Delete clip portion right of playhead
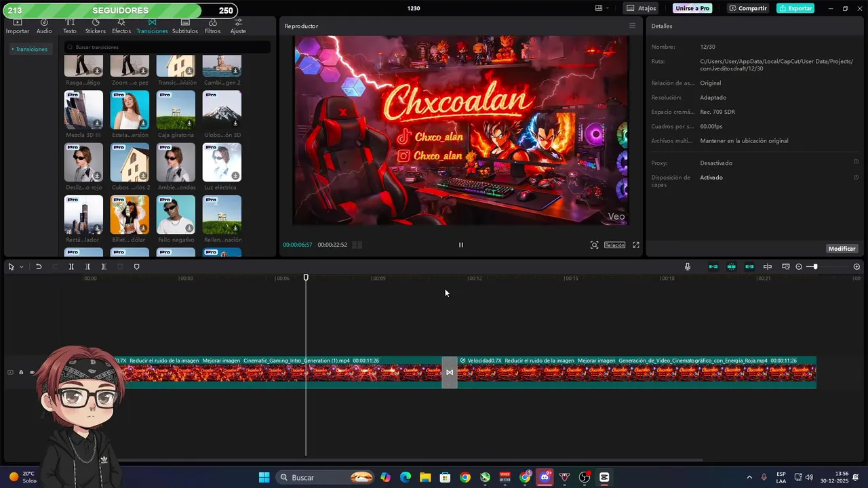Screen dimensions: 868x488 tap(104, 266)
